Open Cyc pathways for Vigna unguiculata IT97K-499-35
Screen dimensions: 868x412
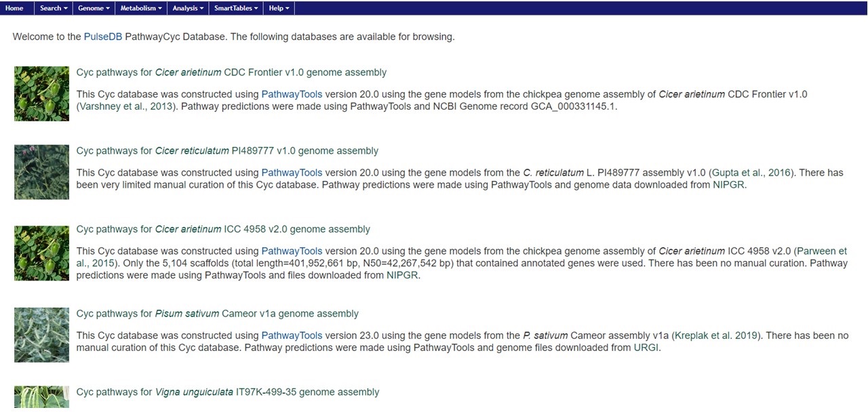[x=228, y=392]
